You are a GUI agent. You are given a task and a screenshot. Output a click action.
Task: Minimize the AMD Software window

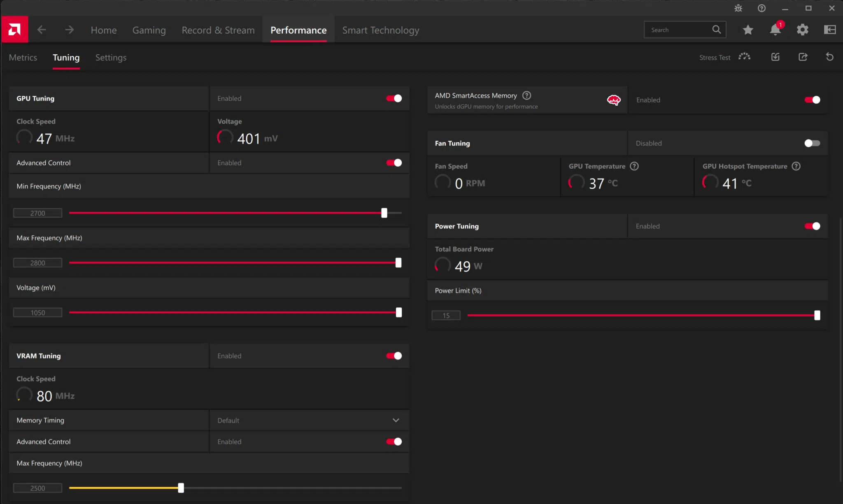pos(785,8)
